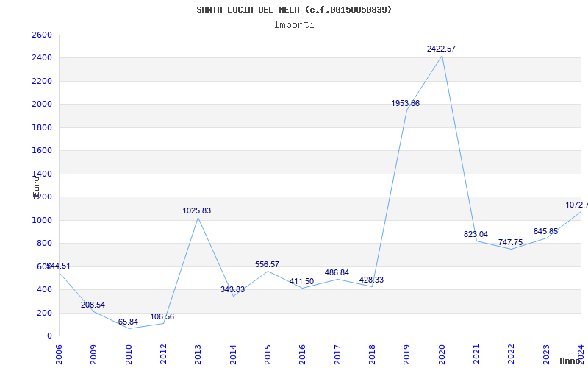Image resolution: width=588 pixels, height=368 pixels.
Task: Click the x-axis year 2019
Action: [407, 355]
